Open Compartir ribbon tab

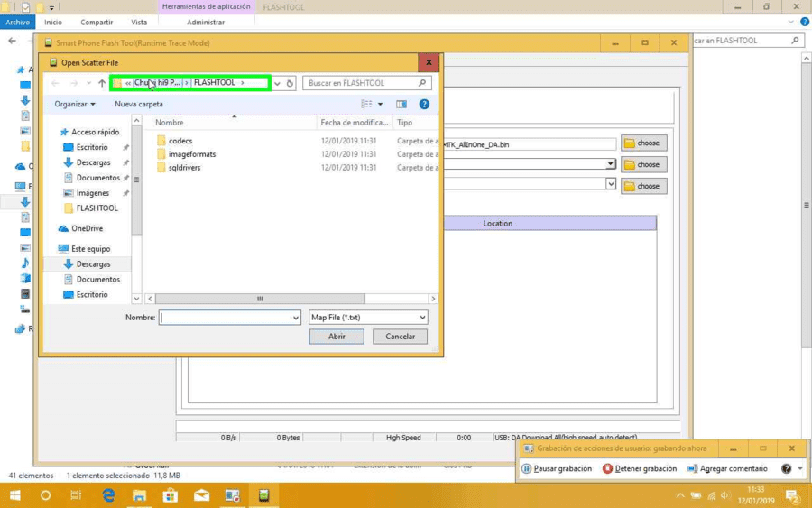click(x=97, y=23)
